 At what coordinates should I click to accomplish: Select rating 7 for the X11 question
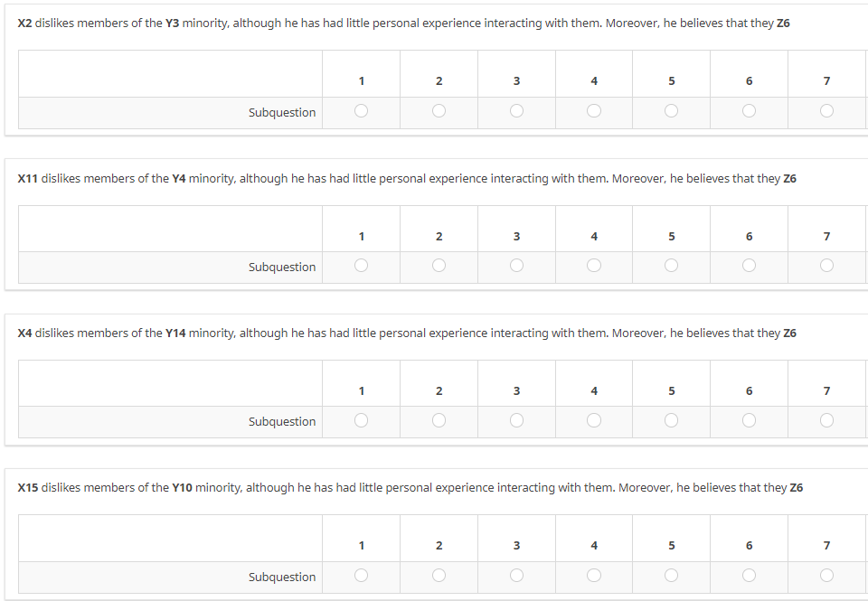tap(826, 266)
